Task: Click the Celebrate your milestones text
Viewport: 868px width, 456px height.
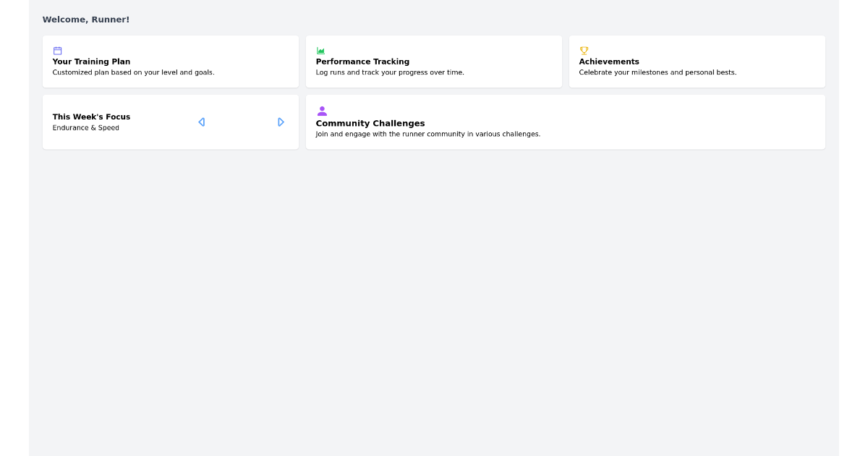Action: [x=658, y=72]
